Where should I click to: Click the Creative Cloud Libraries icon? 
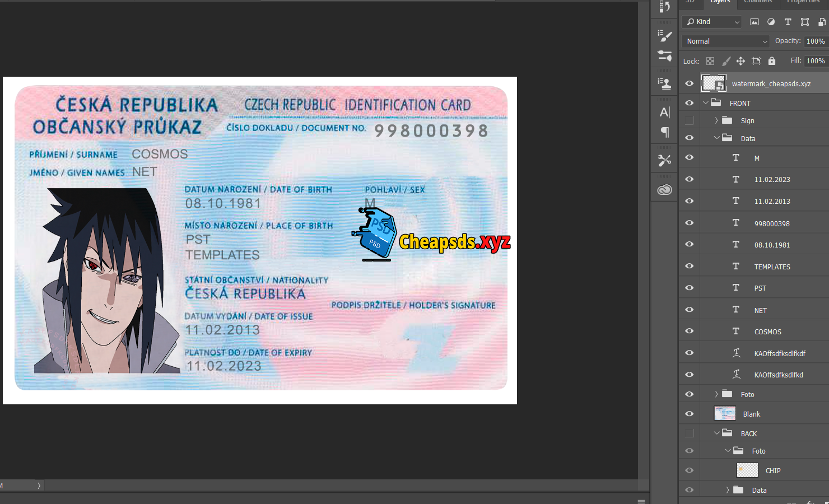(x=665, y=190)
